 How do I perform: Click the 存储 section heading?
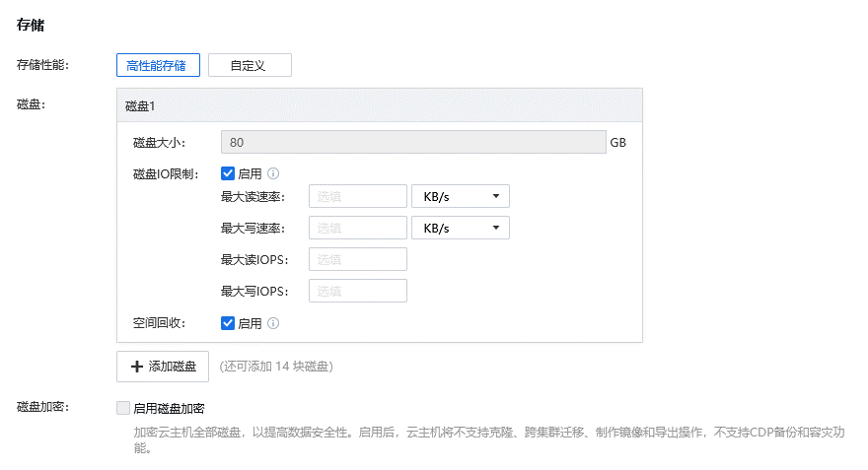click(x=31, y=25)
